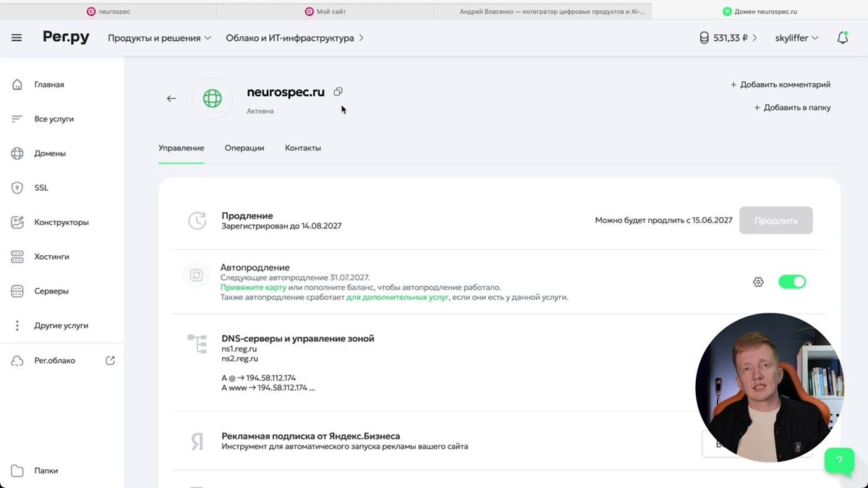
Task: Click the Хостинги sidebar icon
Action: tap(17, 257)
